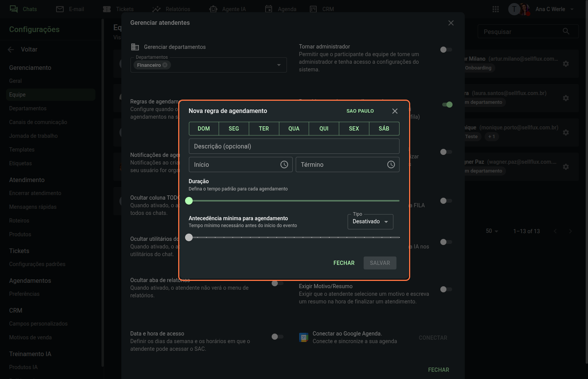588x379 pixels.
Task: Click the search magnifier icon
Action: tap(566, 32)
